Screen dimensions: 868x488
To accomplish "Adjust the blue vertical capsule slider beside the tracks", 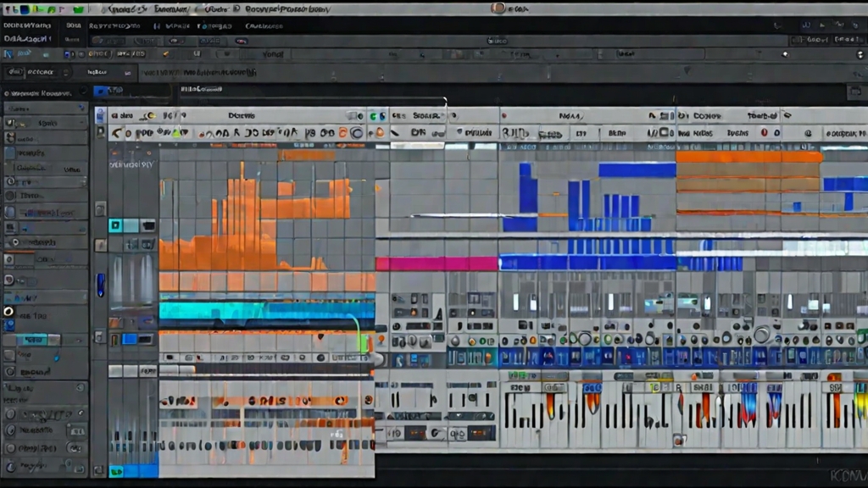I will (101, 285).
